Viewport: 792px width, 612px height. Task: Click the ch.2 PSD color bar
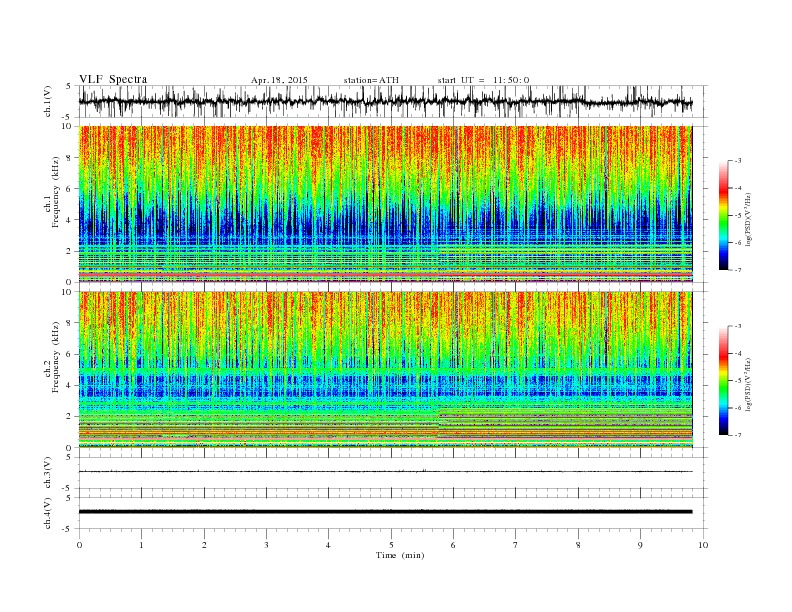[723, 381]
